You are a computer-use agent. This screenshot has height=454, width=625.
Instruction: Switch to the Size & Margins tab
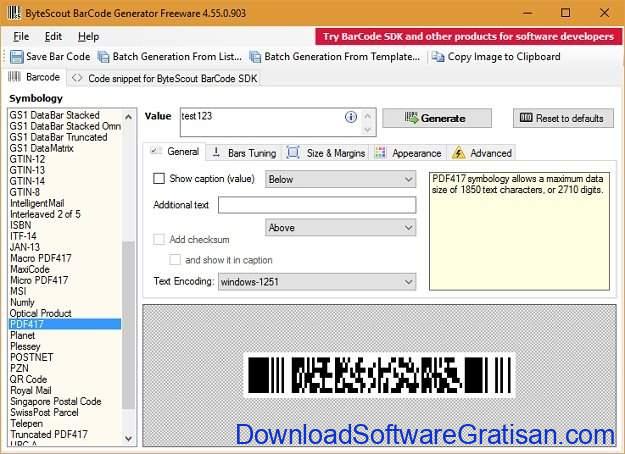pyautogui.click(x=326, y=153)
